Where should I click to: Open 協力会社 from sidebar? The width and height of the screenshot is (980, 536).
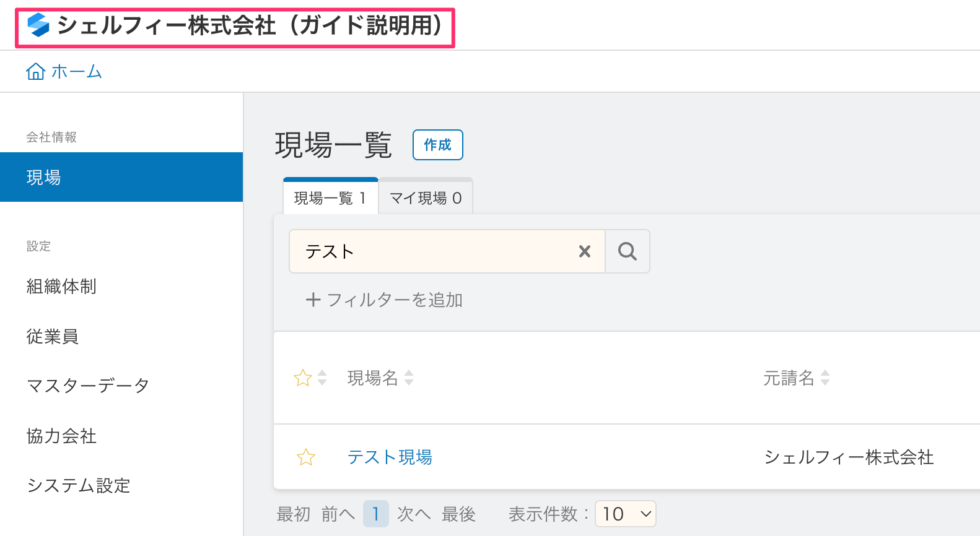[x=61, y=436]
